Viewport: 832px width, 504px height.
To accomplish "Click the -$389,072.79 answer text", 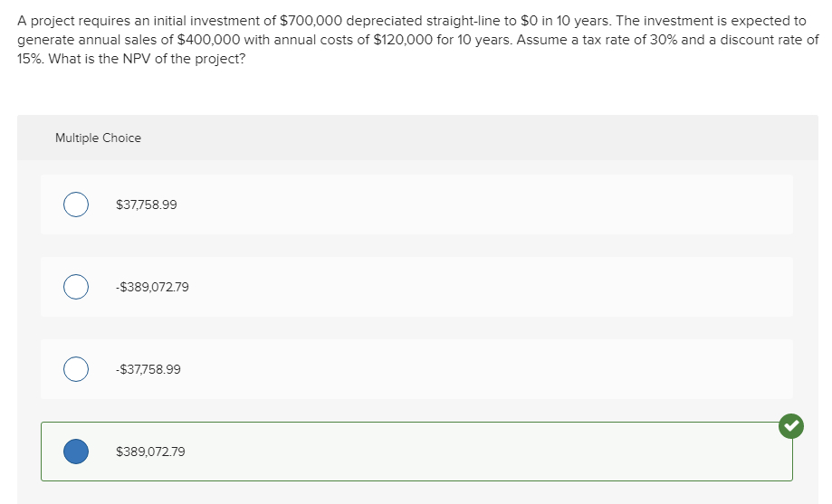I will (x=152, y=287).
